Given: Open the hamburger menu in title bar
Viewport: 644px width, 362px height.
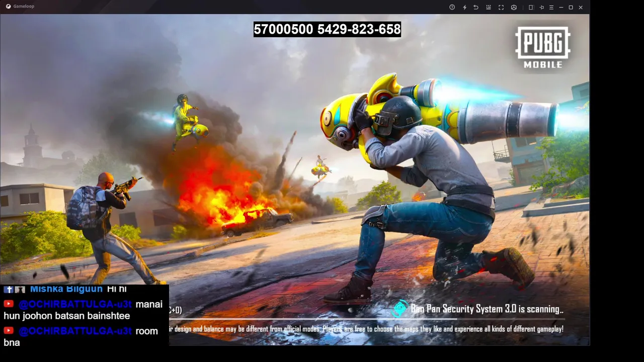Looking at the screenshot, I should [551, 7].
